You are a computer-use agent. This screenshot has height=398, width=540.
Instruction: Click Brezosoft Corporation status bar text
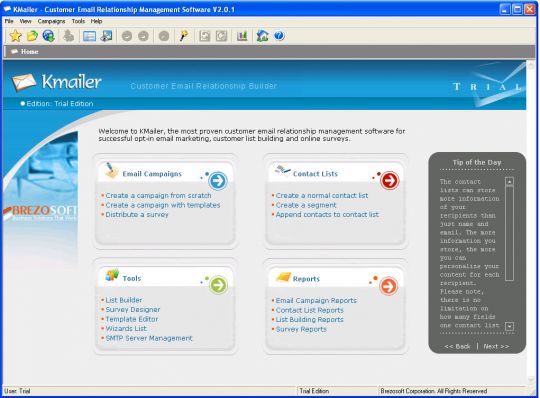tap(434, 391)
